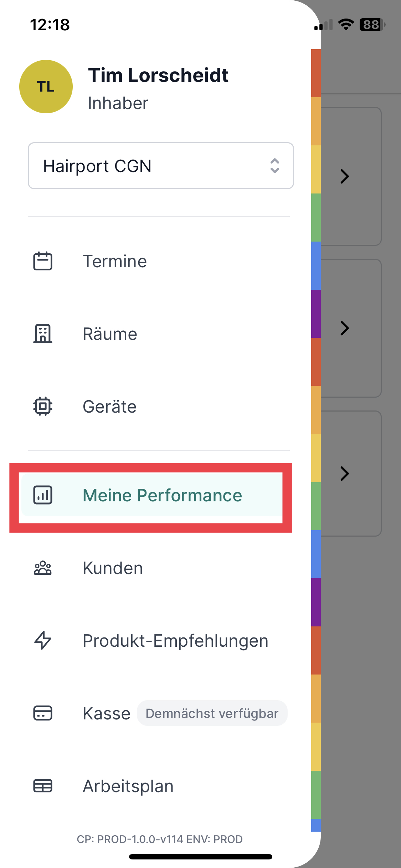Tap the TL profile avatar
This screenshot has width=401, height=868.
[46, 87]
